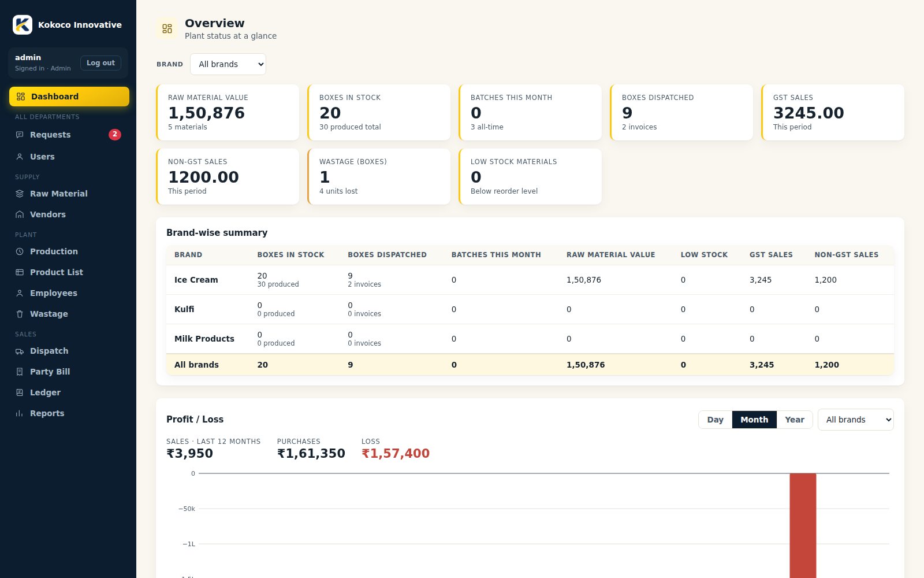Click the red Requests notification badge
924x578 pixels.
tap(115, 134)
